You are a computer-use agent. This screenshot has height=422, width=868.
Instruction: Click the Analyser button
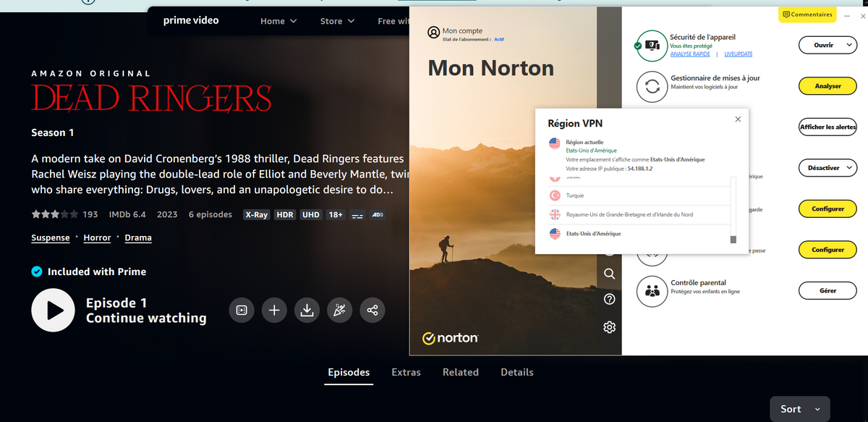827,86
